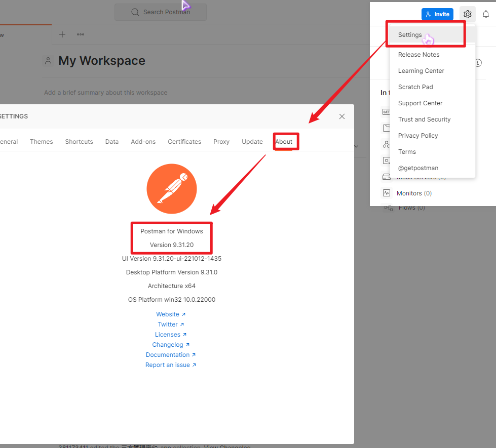
Task: Open the three-dots tab options icon
Action: (x=81, y=34)
